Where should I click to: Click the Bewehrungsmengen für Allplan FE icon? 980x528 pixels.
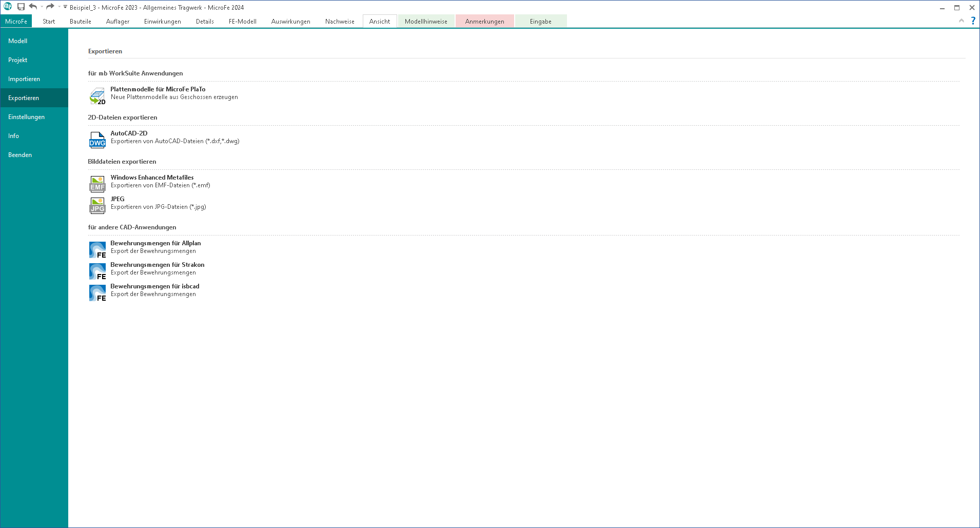click(97, 250)
